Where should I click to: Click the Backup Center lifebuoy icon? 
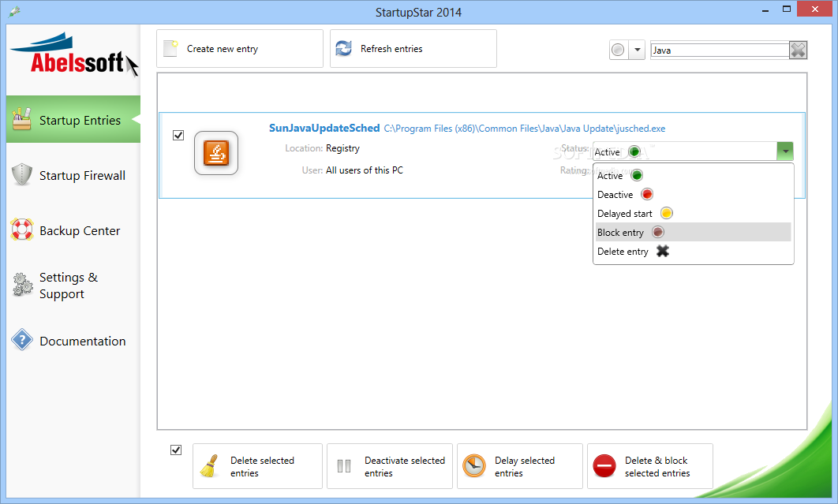[22, 230]
